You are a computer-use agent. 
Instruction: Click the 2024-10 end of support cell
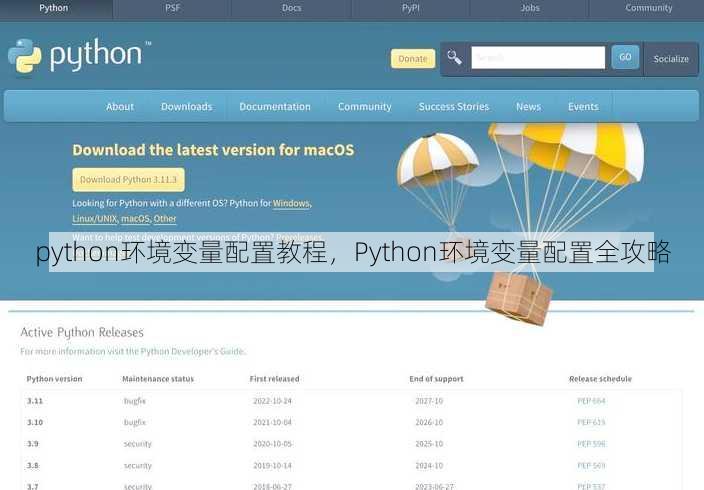[429, 465]
